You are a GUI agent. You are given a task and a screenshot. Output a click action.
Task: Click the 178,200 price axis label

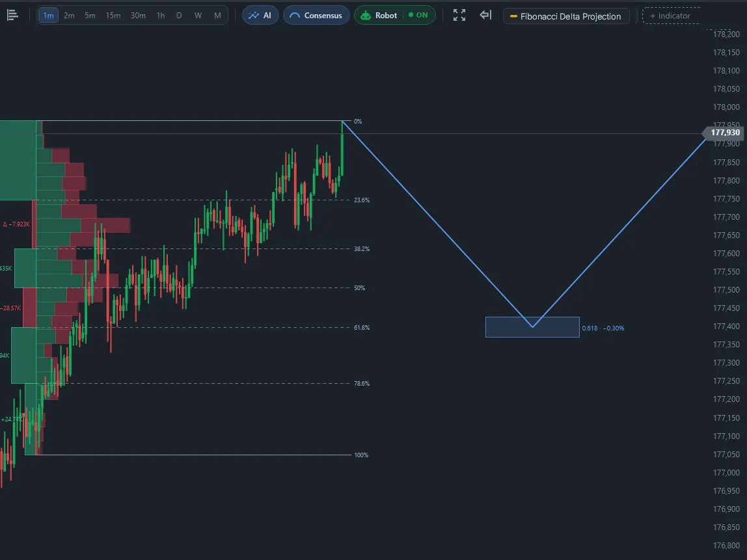click(x=726, y=34)
